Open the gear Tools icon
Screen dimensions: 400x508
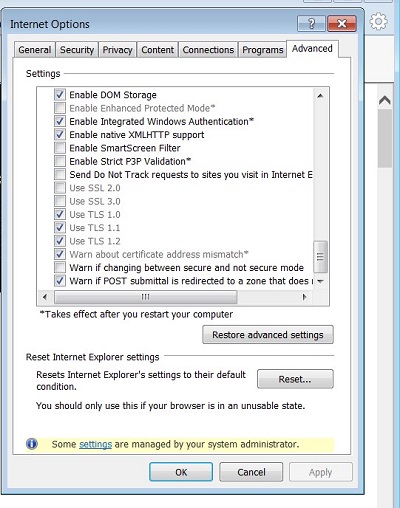(378, 22)
